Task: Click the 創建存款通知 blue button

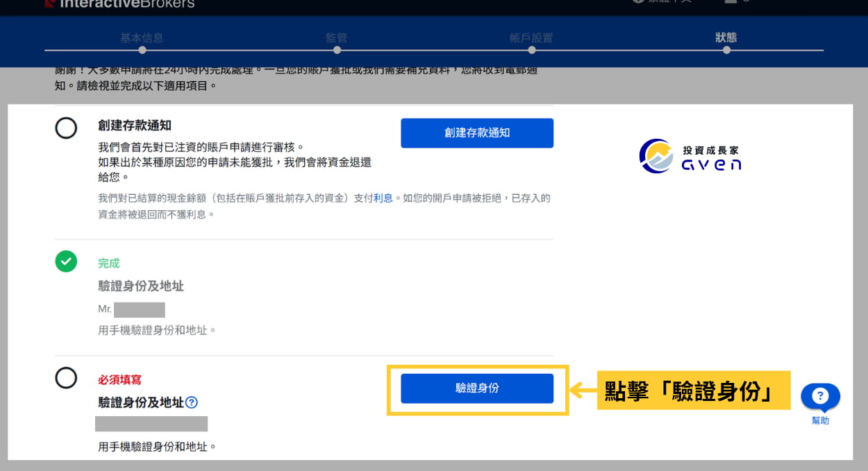Action: coord(477,132)
